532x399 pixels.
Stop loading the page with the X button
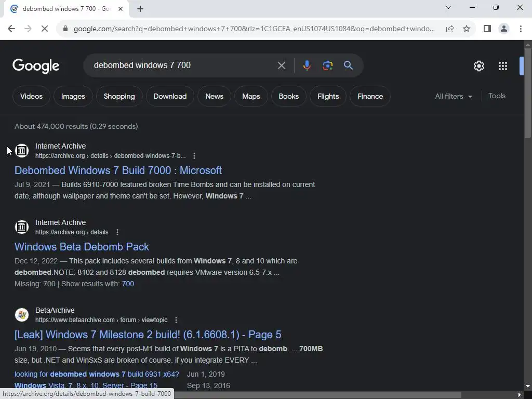tap(45, 29)
